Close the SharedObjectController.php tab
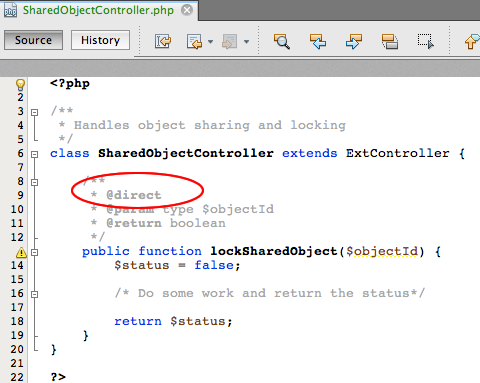Screen dimensions: 480x383 (187, 10)
